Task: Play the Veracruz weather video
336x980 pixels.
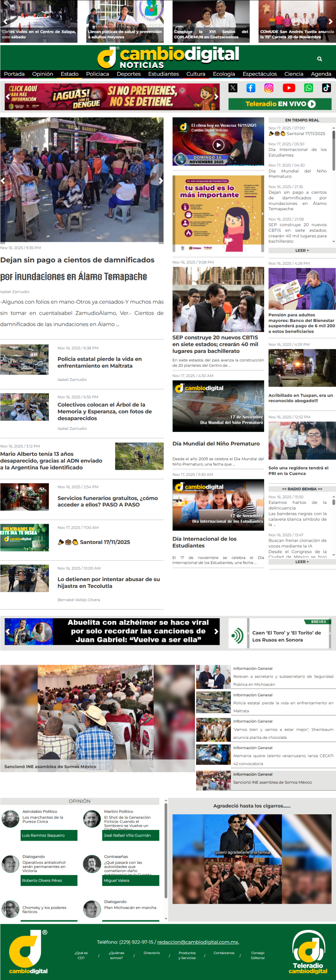Action: click(x=218, y=145)
